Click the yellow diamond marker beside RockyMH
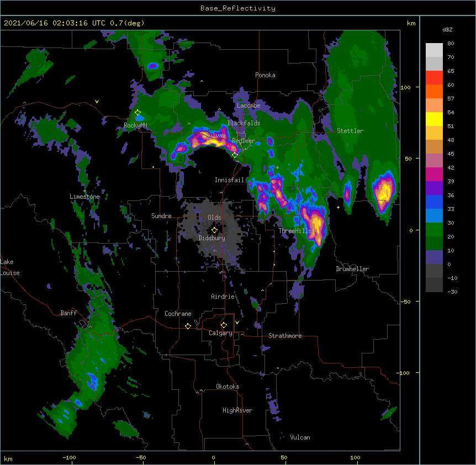 [138, 113]
